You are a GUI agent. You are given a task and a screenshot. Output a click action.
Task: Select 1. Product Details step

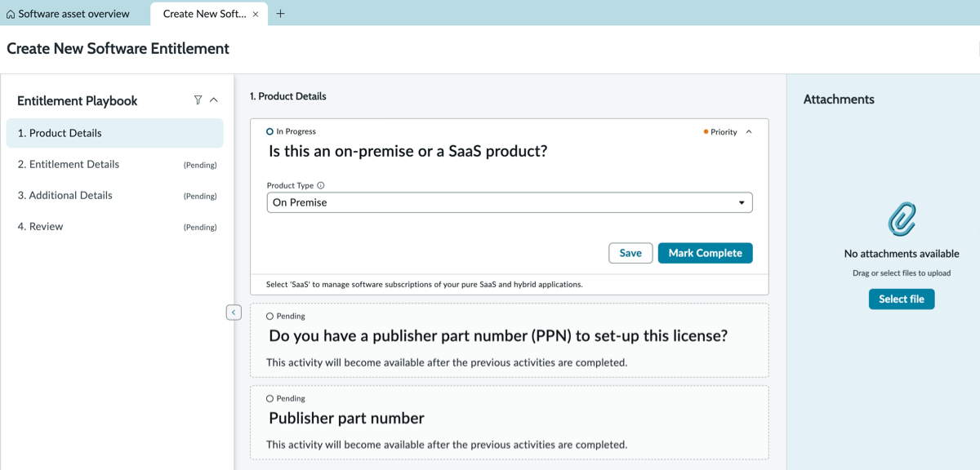[114, 133]
